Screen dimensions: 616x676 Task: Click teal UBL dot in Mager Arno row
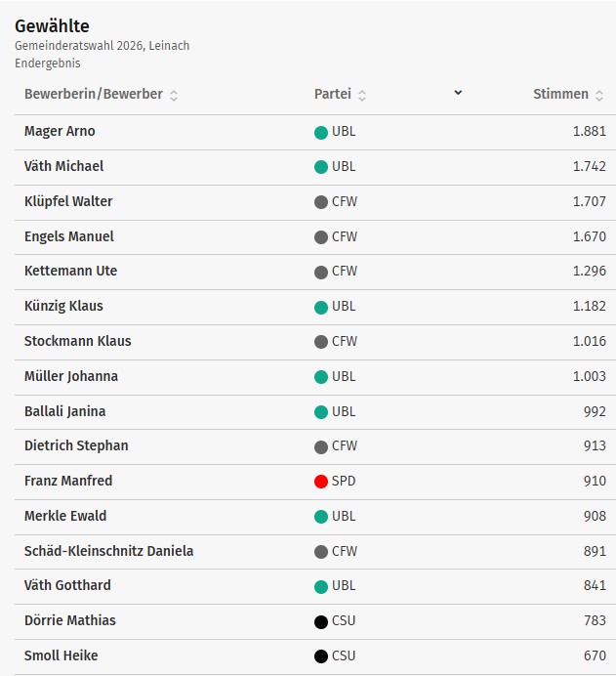coord(320,132)
